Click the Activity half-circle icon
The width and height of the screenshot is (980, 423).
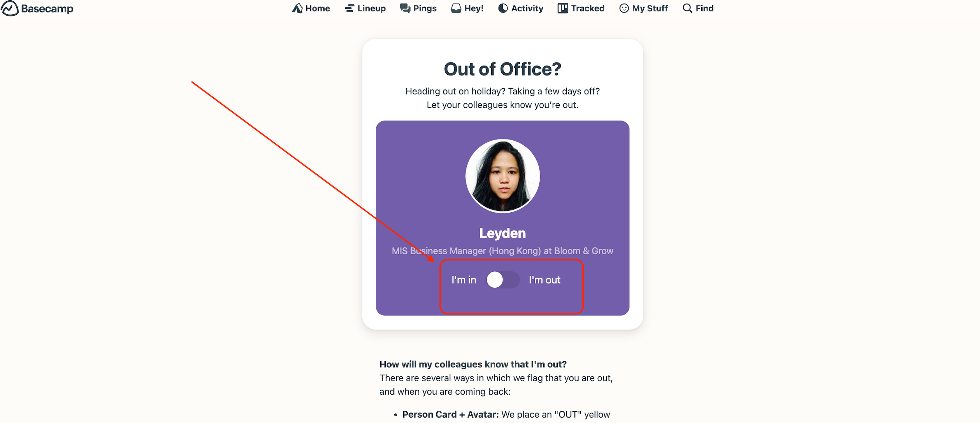(x=503, y=8)
